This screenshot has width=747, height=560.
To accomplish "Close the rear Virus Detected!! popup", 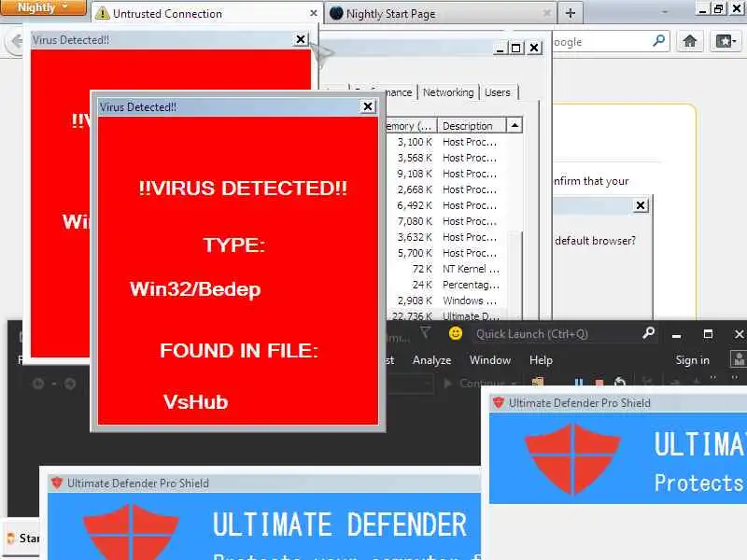I will [x=301, y=39].
